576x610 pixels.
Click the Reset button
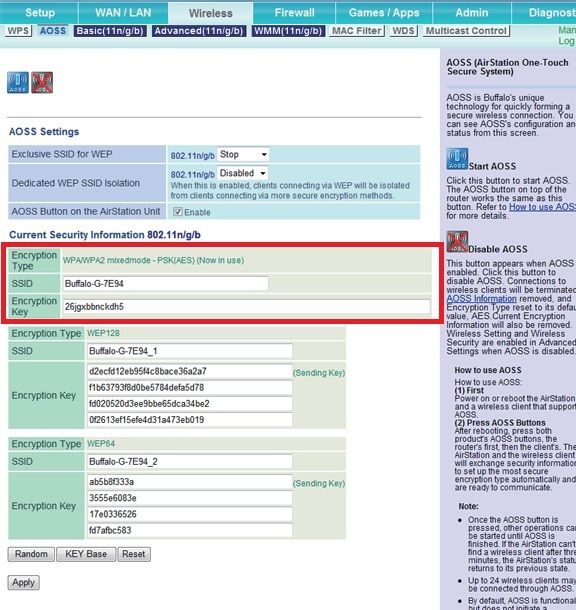tap(134, 554)
